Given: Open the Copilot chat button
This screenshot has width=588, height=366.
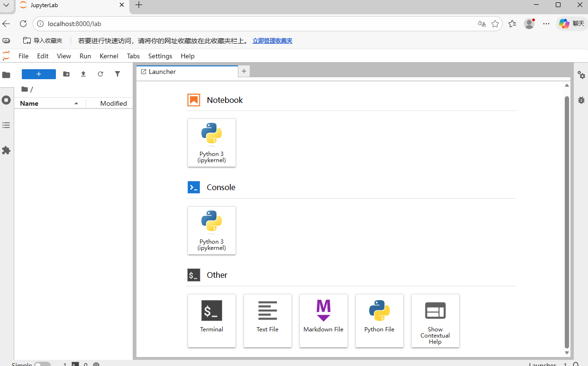Looking at the screenshot, I should 571,24.
